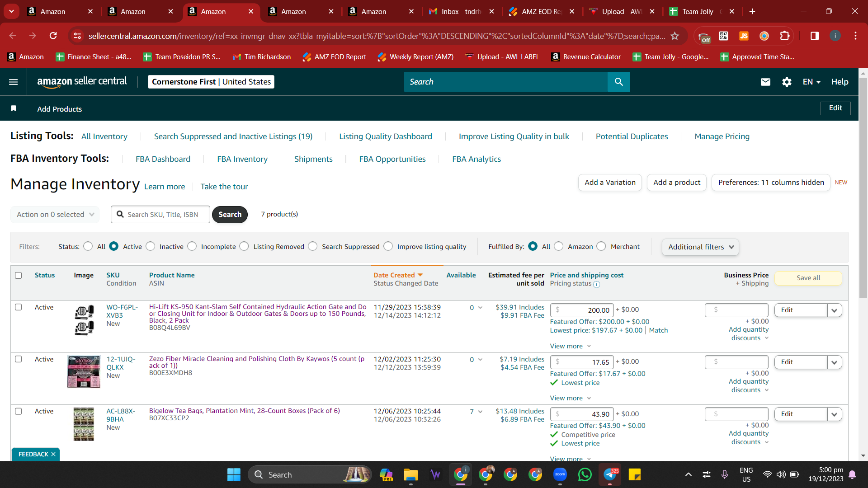Go back with the browser back arrow
The image size is (868, 488).
pyautogui.click(x=13, y=36)
